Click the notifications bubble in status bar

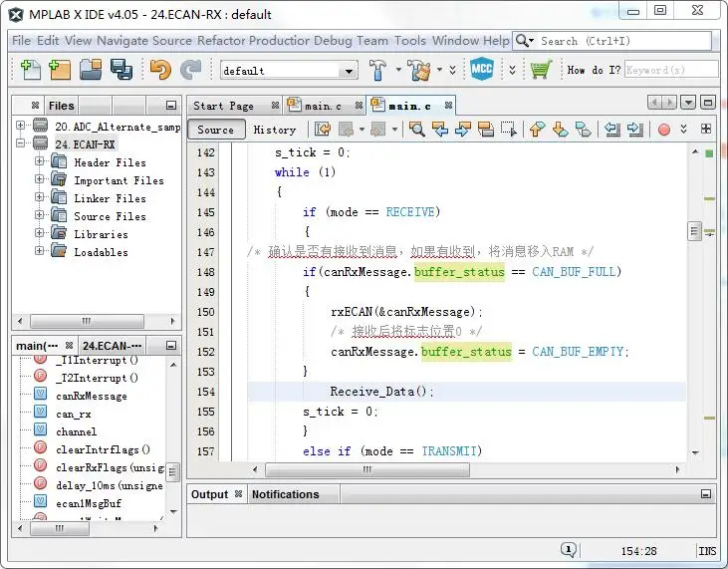point(569,550)
